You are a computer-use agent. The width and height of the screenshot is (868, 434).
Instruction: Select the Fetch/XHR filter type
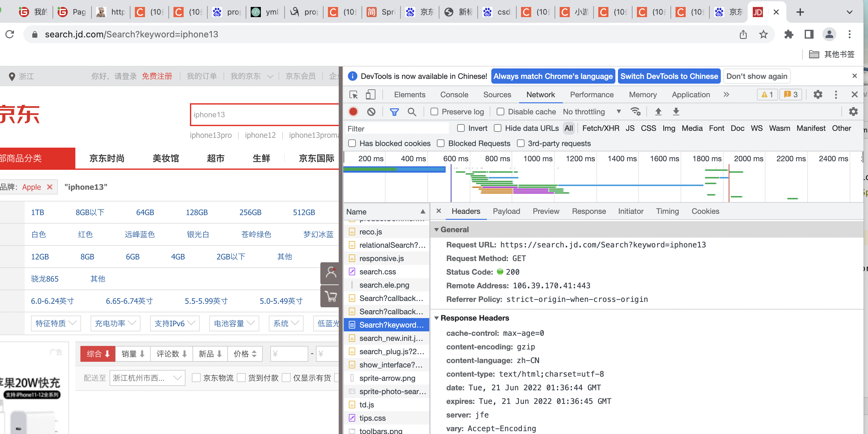(601, 128)
